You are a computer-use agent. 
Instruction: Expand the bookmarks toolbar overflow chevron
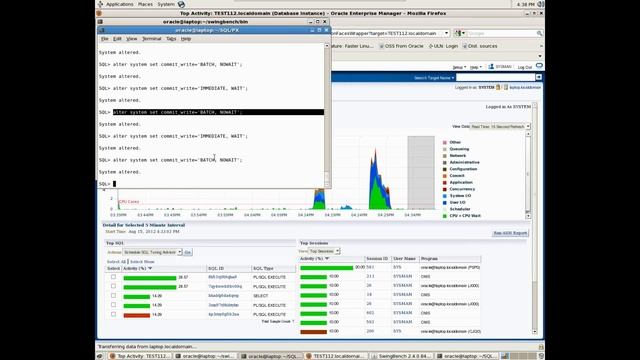541,46
